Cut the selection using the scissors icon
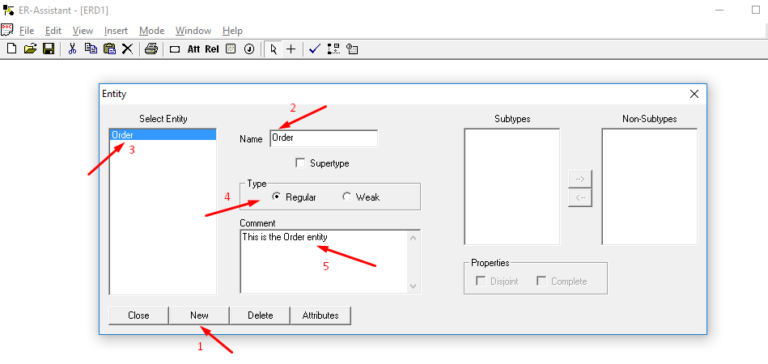This screenshot has height=364, width=768. point(72,49)
